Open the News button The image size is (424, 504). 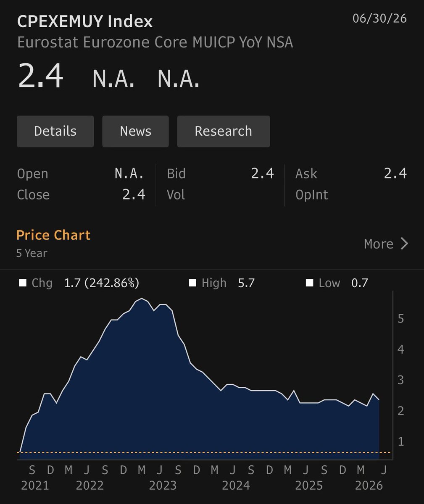click(135, 131)
